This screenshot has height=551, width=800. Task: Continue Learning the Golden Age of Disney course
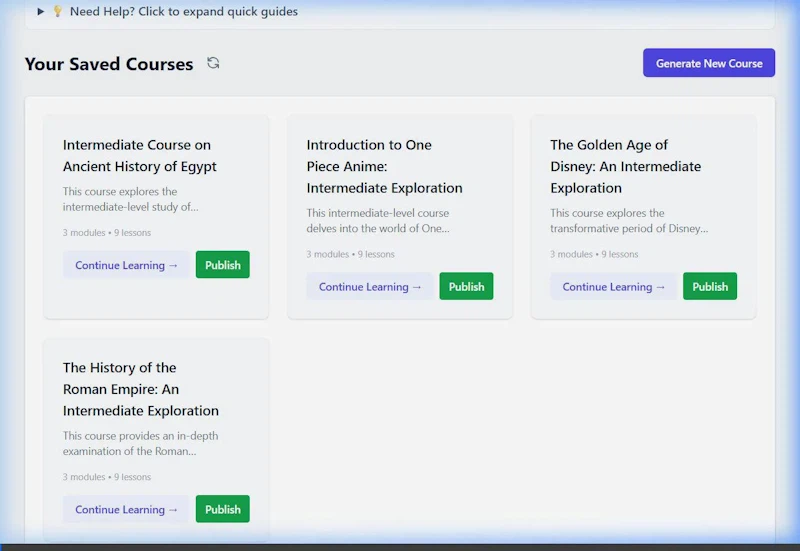pyautogui.click(x=613, y=286)
